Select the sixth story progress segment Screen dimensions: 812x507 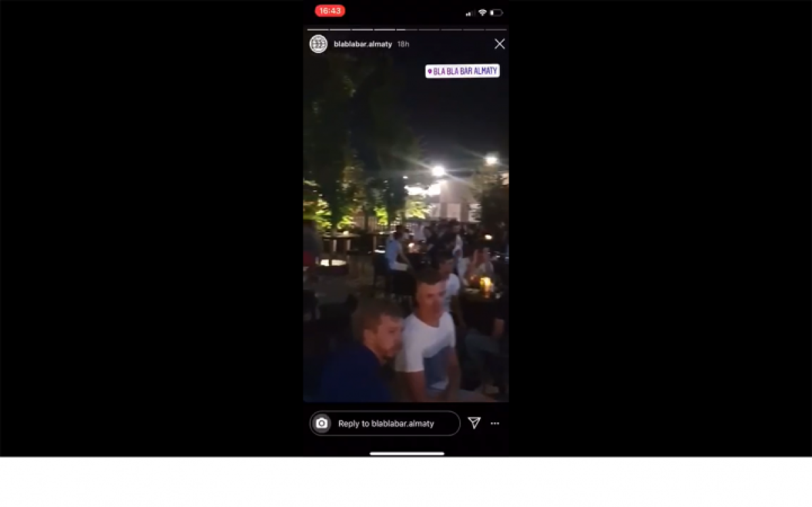[x=429, y=30]
